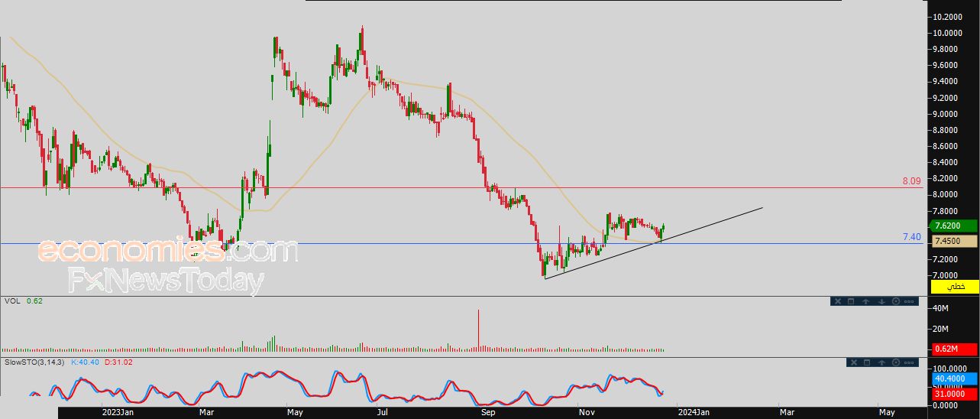Open SlowSTO panel settings gear

896,362
